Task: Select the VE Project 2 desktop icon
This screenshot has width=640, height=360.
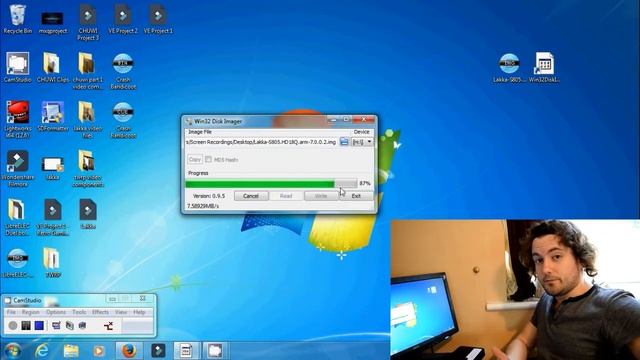Action: [123, 19]
